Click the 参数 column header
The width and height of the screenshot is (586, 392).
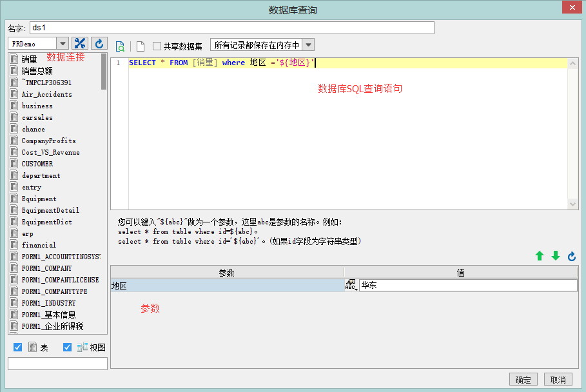pos(227,273)
